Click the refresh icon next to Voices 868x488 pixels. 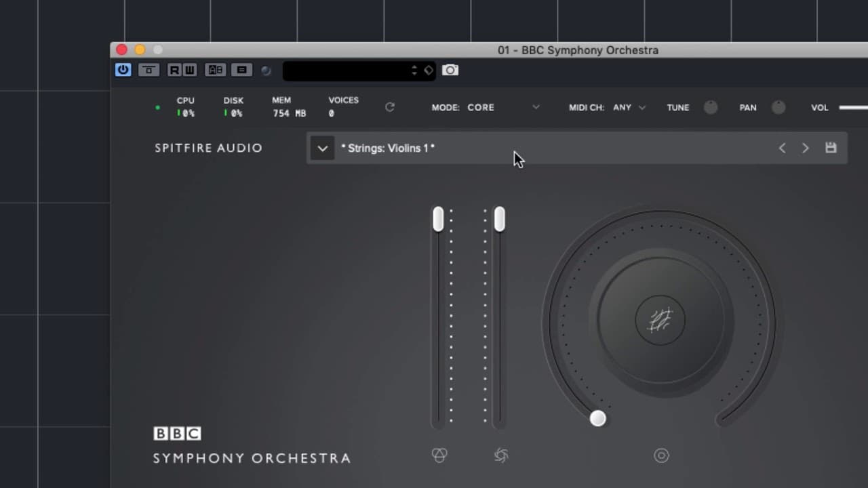click(x=390, y=107)
